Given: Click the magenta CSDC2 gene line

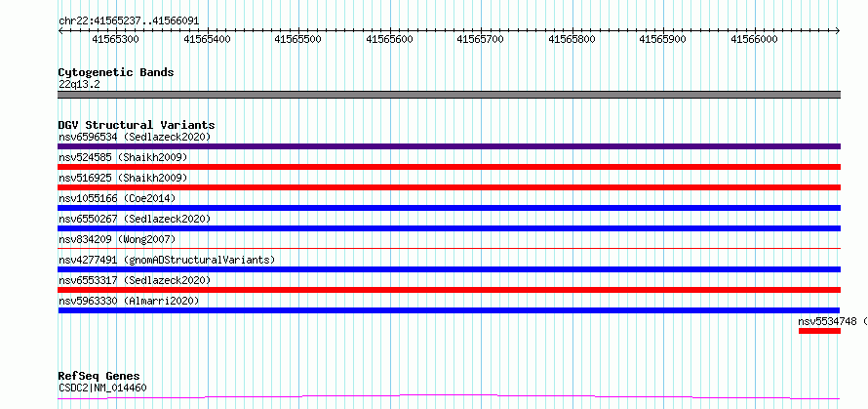Looking at the screenshot, I should coord(449,396).
